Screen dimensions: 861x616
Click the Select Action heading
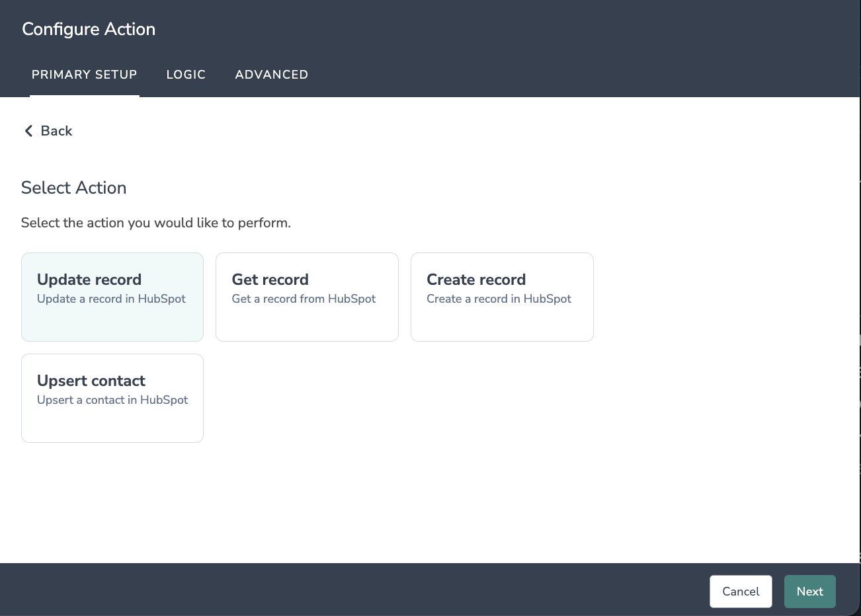73,188
